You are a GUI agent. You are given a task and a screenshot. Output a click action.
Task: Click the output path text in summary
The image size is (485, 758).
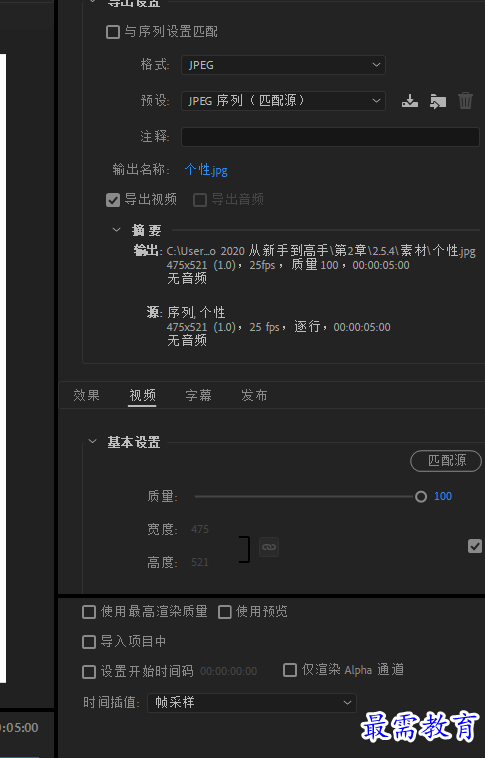[x=321, y=251]
